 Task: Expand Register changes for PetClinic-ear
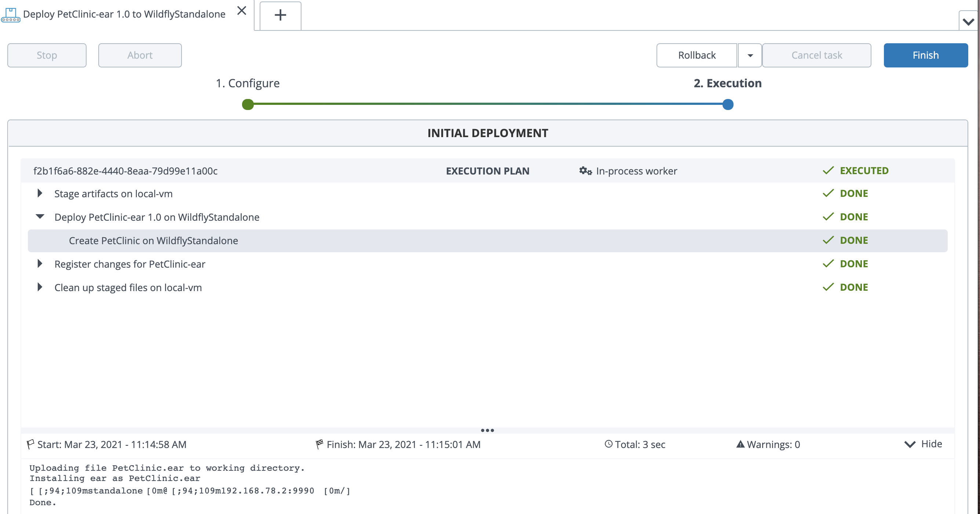point(40,264)
